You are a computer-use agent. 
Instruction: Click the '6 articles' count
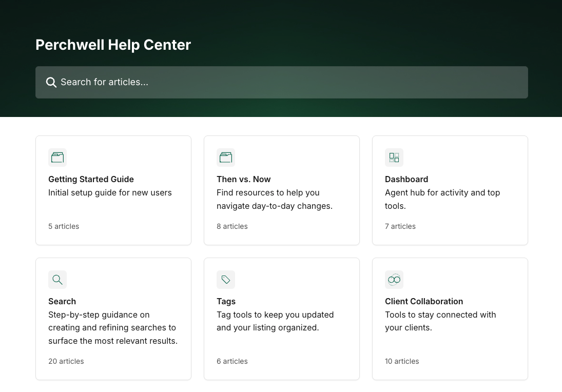[x=232, y=361]
